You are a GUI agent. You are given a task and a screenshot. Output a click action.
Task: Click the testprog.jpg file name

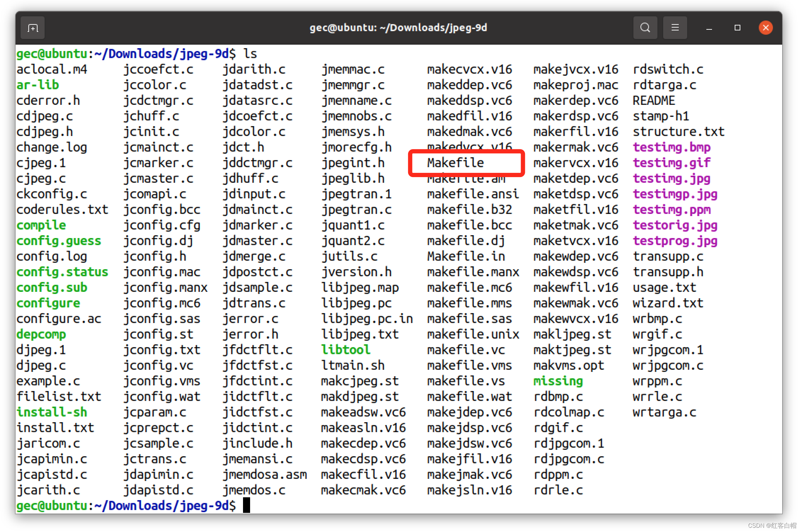(x=675, y=241)
